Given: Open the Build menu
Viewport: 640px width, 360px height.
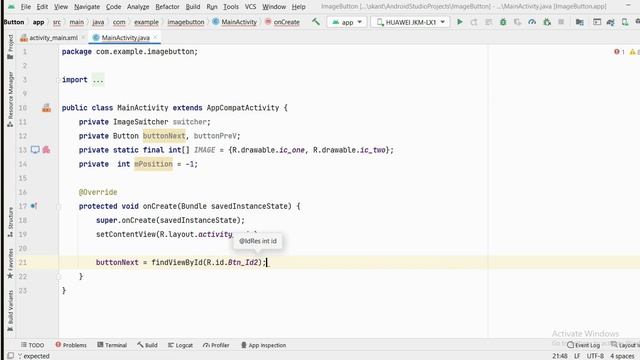Looking at the screenshot, I should click(193, 7).
